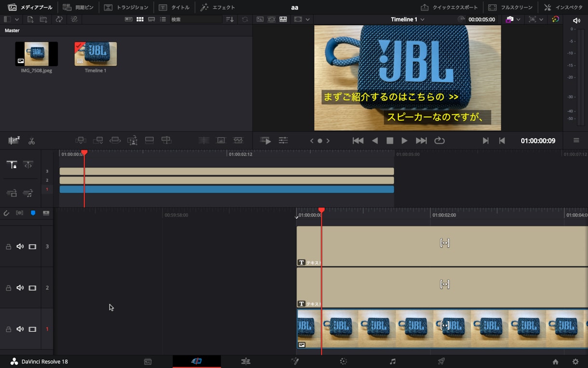Click the import media icon

coord(30,19)
